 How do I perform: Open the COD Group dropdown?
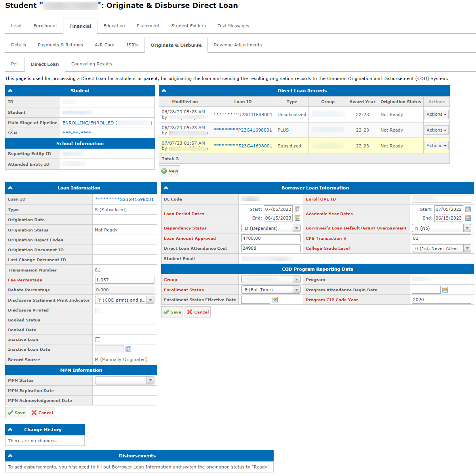pyautogui.click(x=271, y=279)
